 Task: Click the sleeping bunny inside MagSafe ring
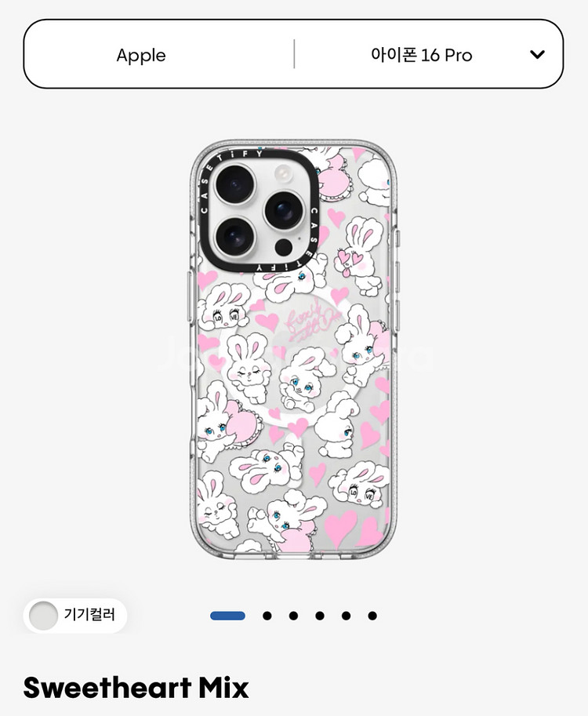point(248,369)
